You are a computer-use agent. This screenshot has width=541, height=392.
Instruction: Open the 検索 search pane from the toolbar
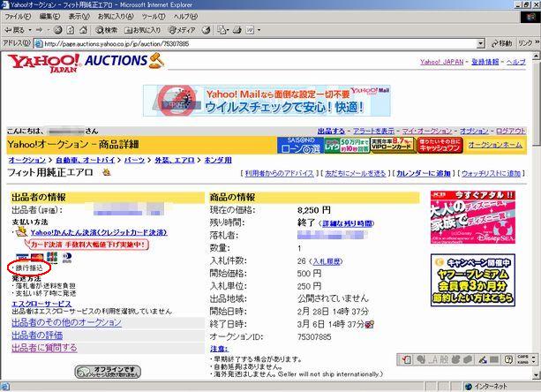[107, 30]
